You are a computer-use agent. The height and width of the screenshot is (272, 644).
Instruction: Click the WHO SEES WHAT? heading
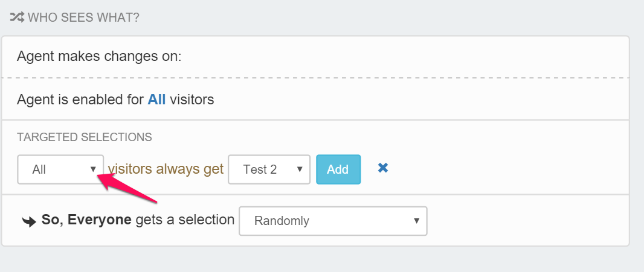[x=83, y=17]
